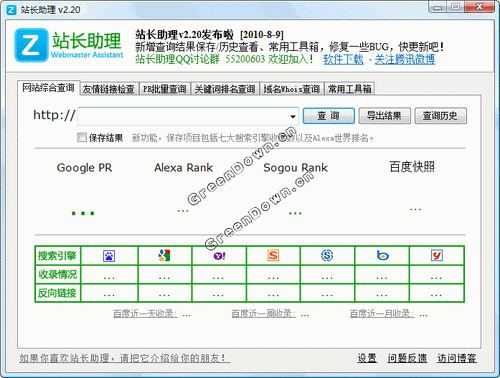Open the 设置 link
This screenshot has width=500, height=378.
click(x=367, y=358)
